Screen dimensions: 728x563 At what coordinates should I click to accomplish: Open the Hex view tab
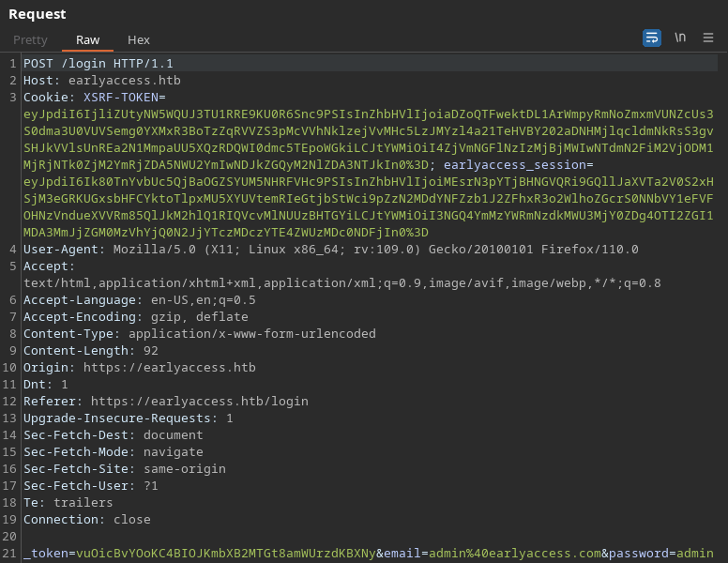[x=139, y=39]
